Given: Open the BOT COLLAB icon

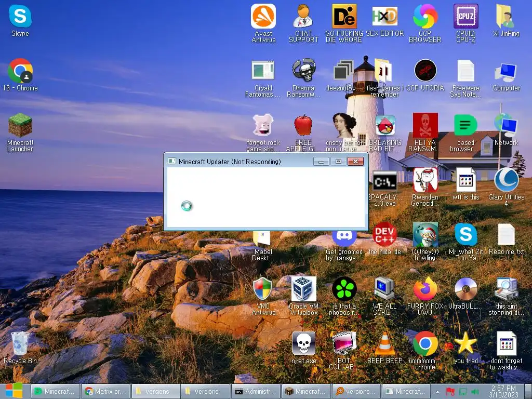Looking at the screenshot, I should coord(344,351).
